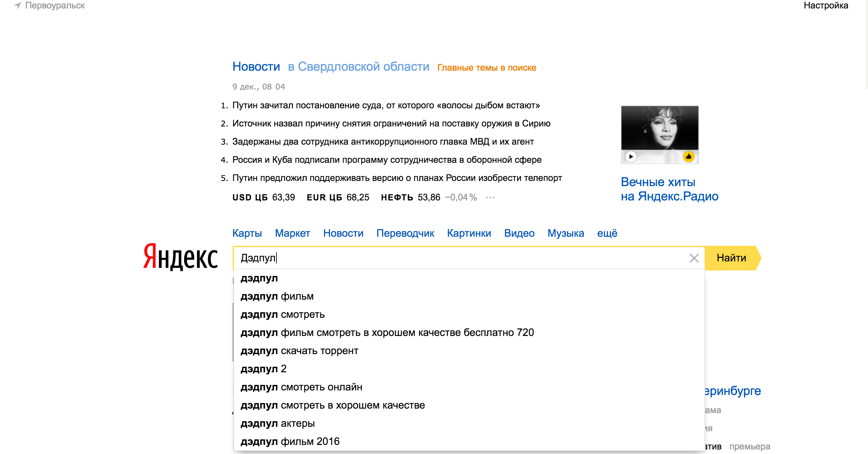868x454 pixels.
Task: Open the ещё services dropdown
Action: pyautogui.click(x=607, y=233)
